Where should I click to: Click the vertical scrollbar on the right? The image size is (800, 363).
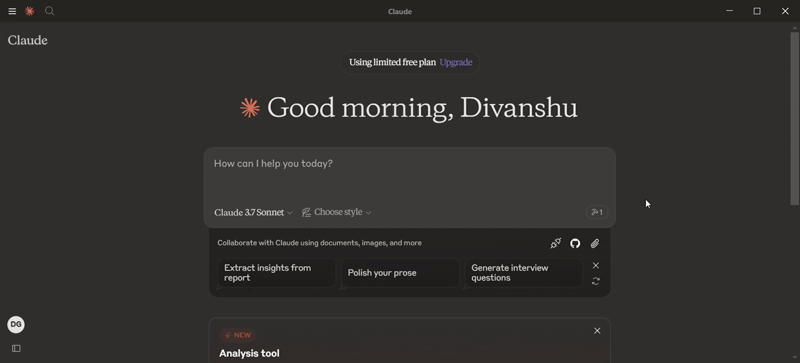point(794,118)
